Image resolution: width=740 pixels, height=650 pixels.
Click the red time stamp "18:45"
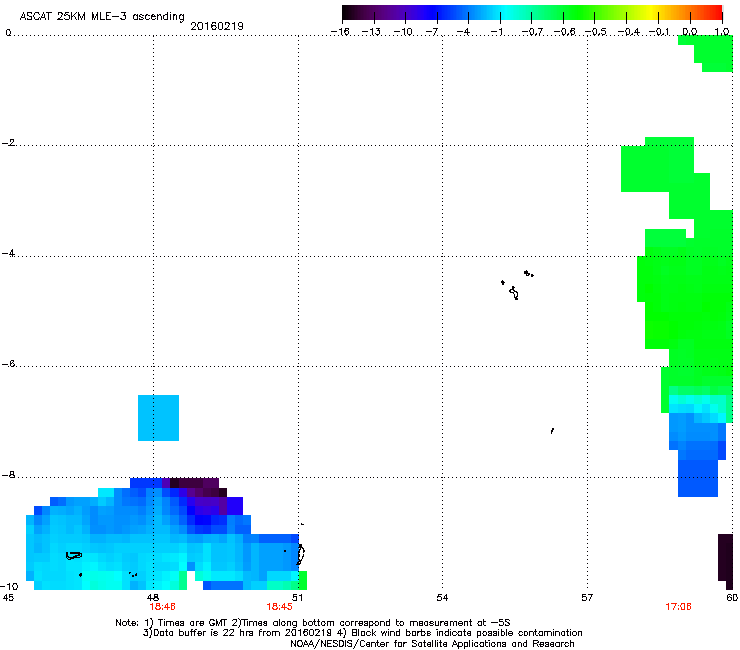point(279,607)
